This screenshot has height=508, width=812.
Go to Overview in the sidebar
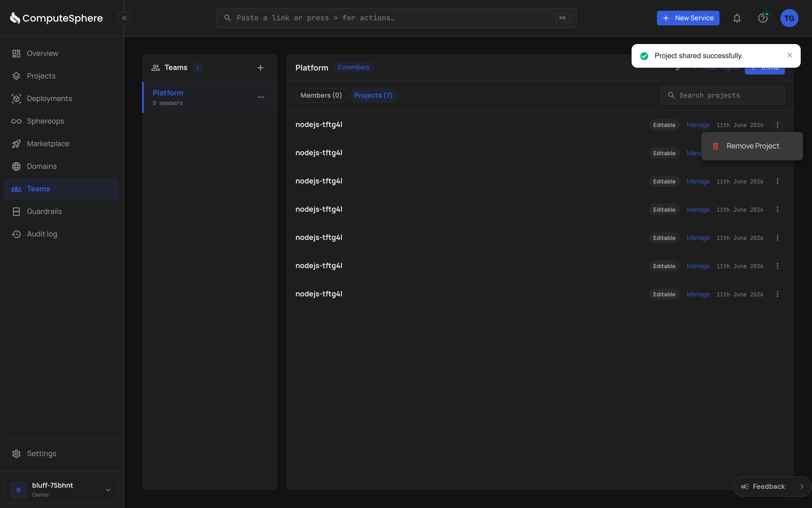(62, 53)
